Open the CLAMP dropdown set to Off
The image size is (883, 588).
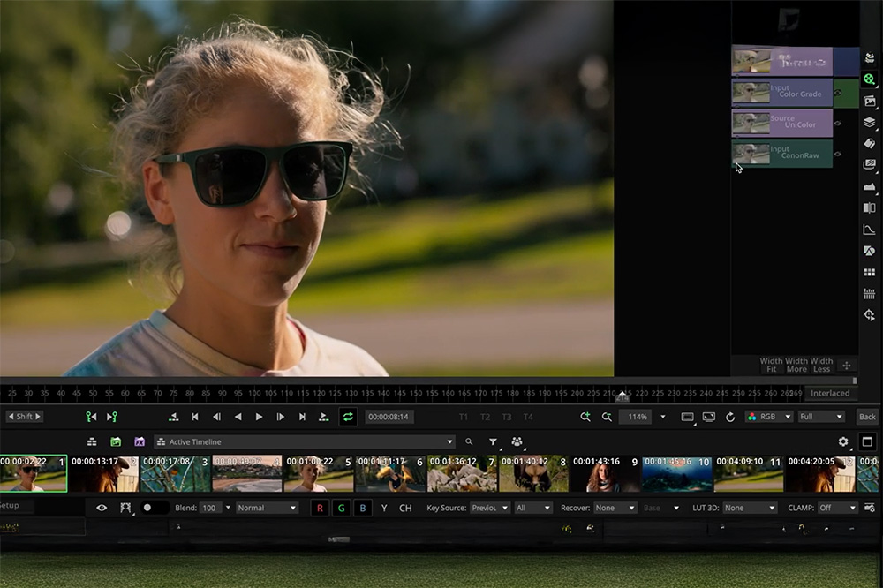pos(838,508)
